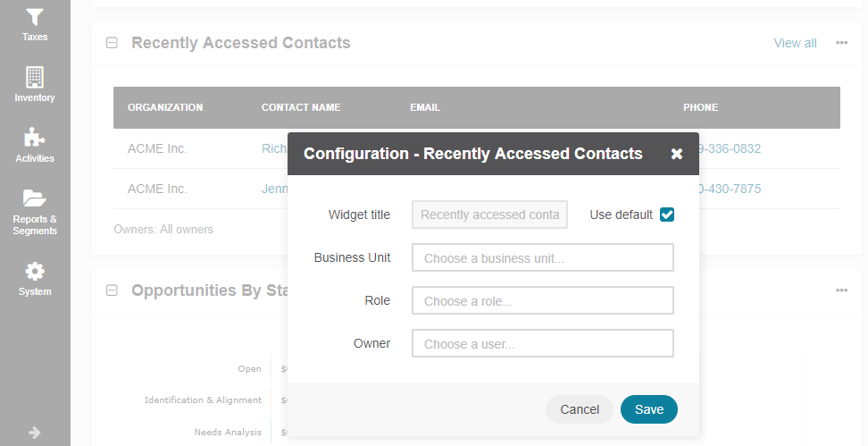
Task: Uncheck the Use default checkbox
Action: (x=667, y=215)
